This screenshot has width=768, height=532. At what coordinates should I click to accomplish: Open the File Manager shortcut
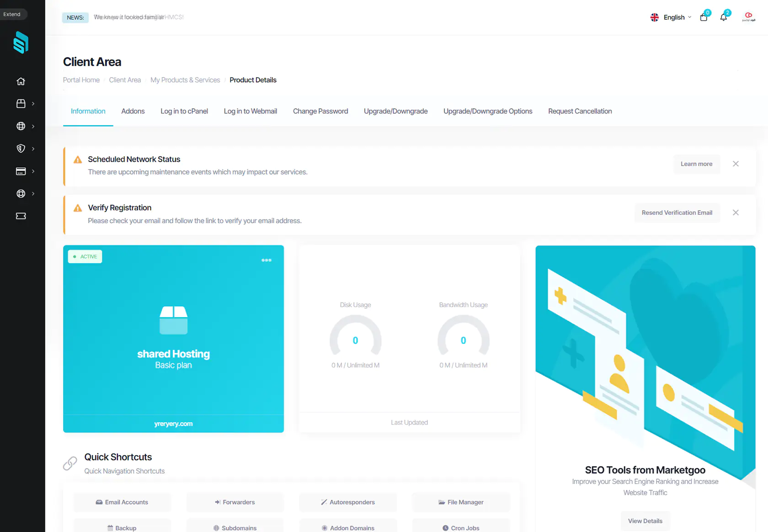[x=461, y=502]
